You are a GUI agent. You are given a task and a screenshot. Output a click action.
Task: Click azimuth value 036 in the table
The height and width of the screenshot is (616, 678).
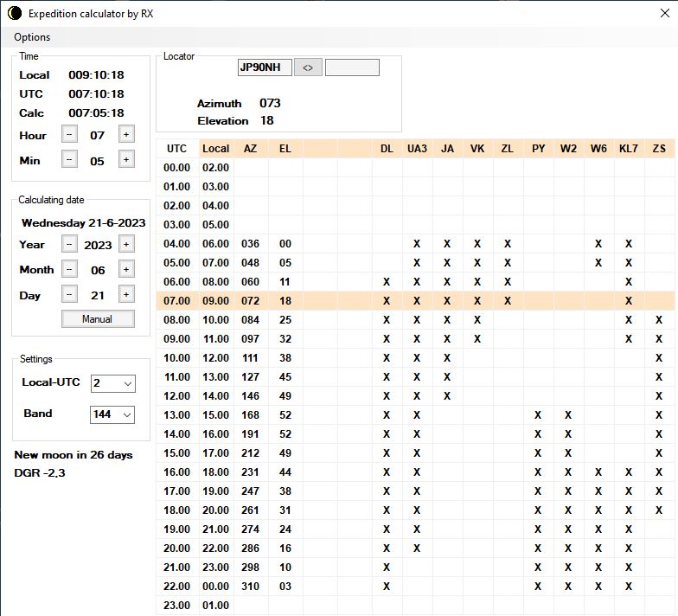pos(251,244)
